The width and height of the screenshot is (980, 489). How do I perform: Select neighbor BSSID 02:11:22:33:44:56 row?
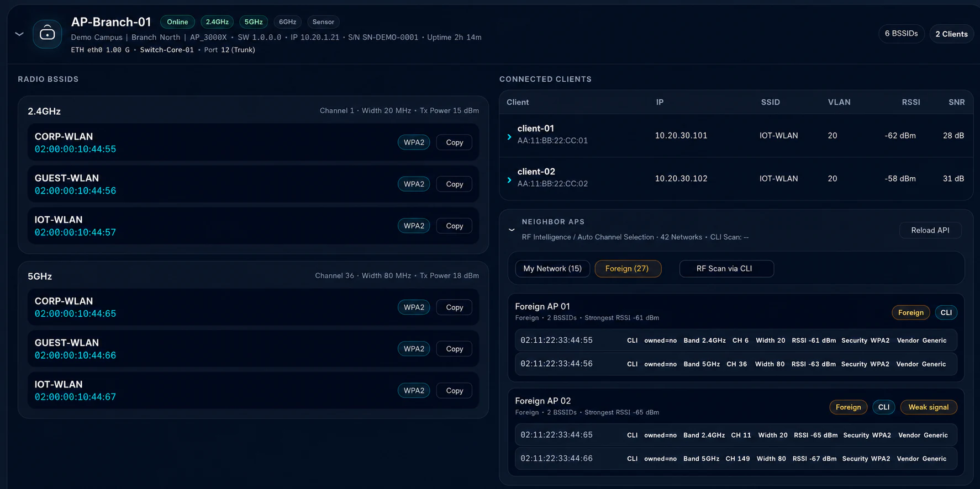click(736, 364)
